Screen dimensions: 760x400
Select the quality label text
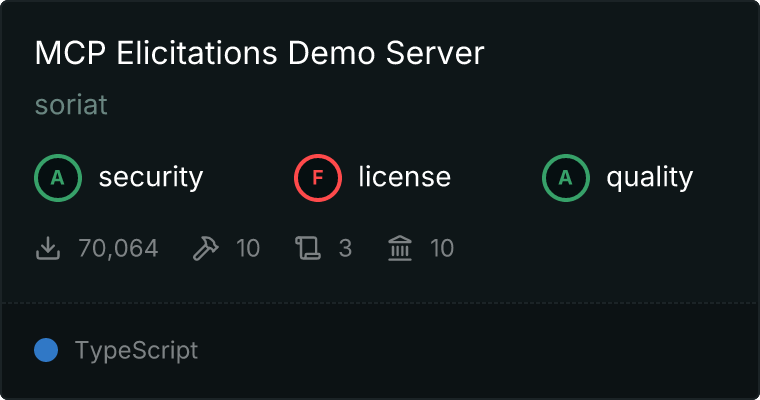tap(649, 178)
